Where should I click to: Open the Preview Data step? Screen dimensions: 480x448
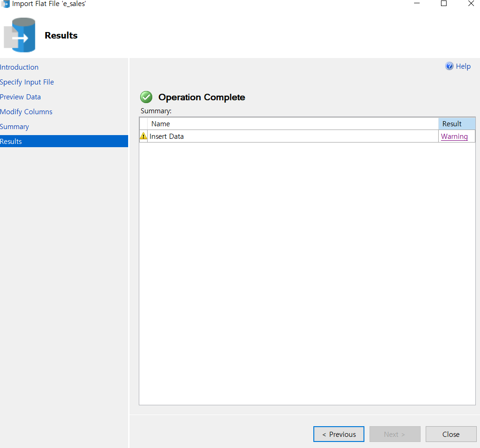coord(20,97)
